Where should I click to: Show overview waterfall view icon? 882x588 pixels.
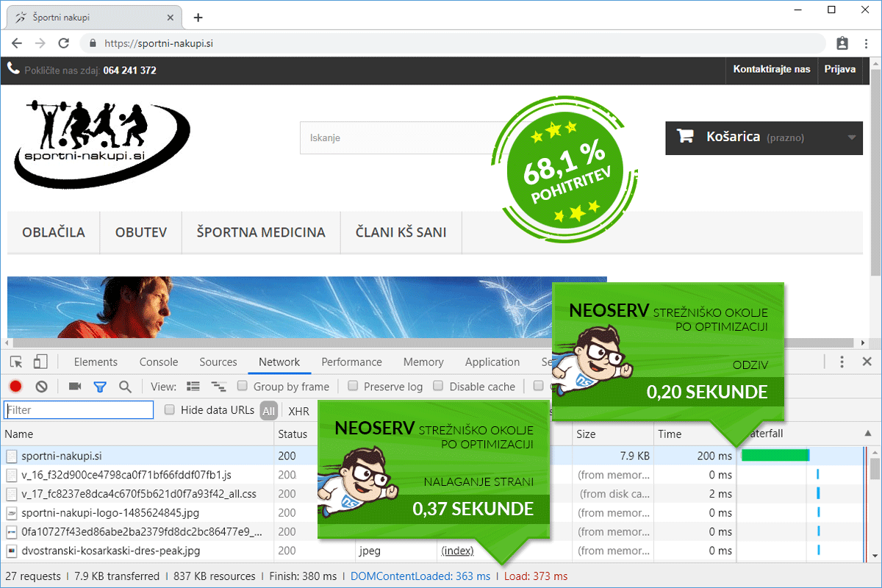coord(218,387)
